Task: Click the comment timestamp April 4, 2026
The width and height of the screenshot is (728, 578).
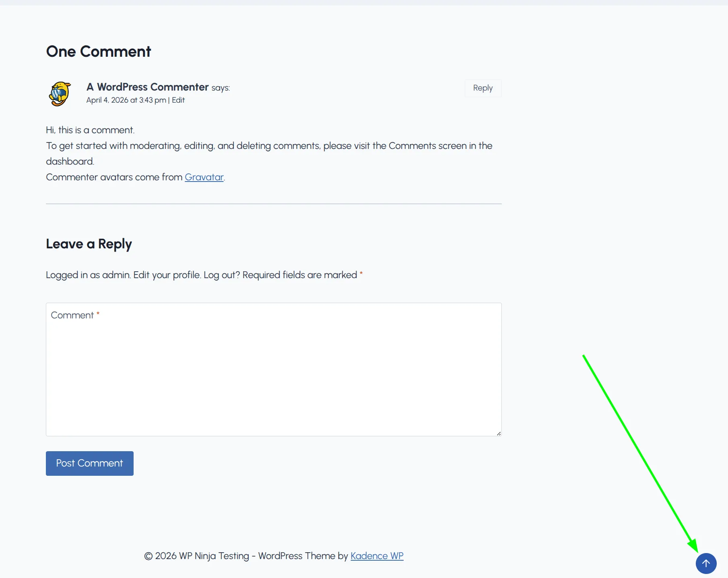Action: 125,100
